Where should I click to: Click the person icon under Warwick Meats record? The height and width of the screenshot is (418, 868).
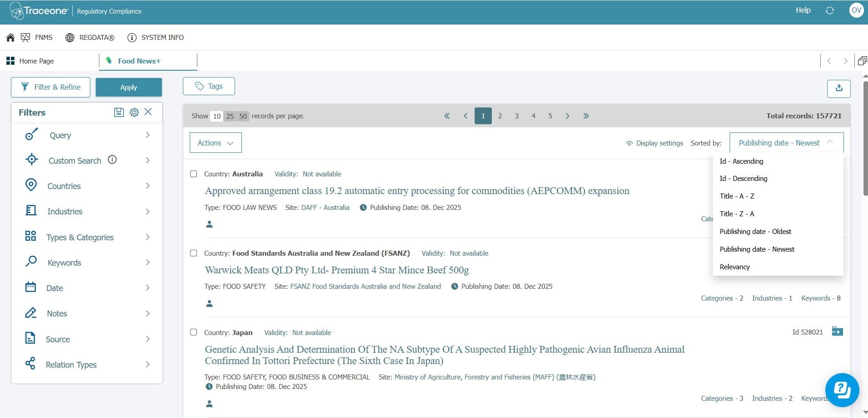pyautogui.click(x=210, y=303)
